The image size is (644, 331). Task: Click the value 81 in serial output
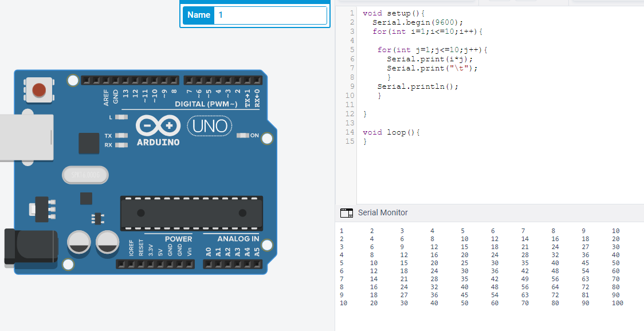[x=585, y=295]
